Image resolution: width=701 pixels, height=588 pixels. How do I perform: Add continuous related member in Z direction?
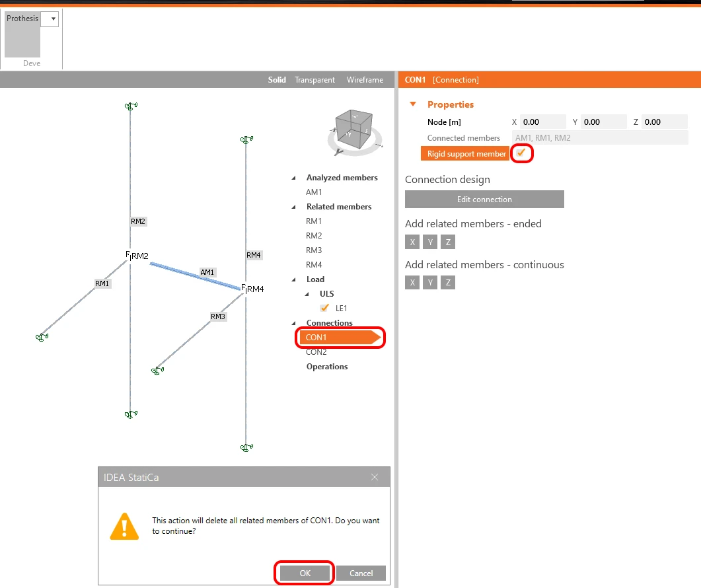click(448, 283)
